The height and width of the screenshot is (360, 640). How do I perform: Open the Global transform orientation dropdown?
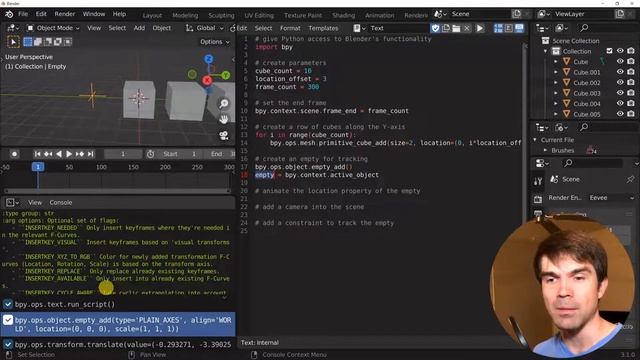point(205,28)
